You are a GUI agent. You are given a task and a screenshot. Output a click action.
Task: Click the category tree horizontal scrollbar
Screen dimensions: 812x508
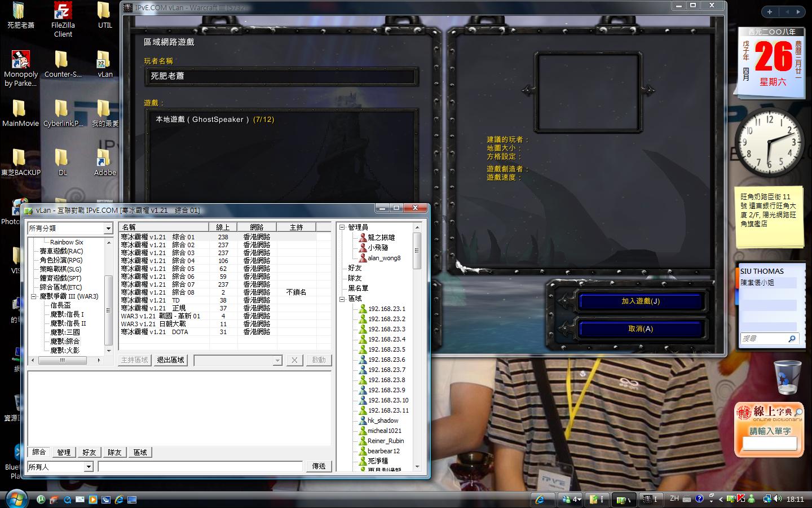[67, 360]
